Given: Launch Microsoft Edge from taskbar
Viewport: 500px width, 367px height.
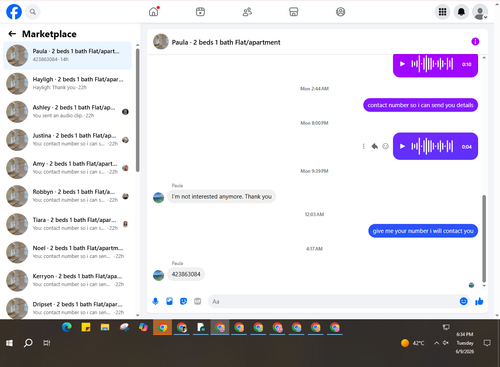Looking at the screenshot, I should coord(67,327).
